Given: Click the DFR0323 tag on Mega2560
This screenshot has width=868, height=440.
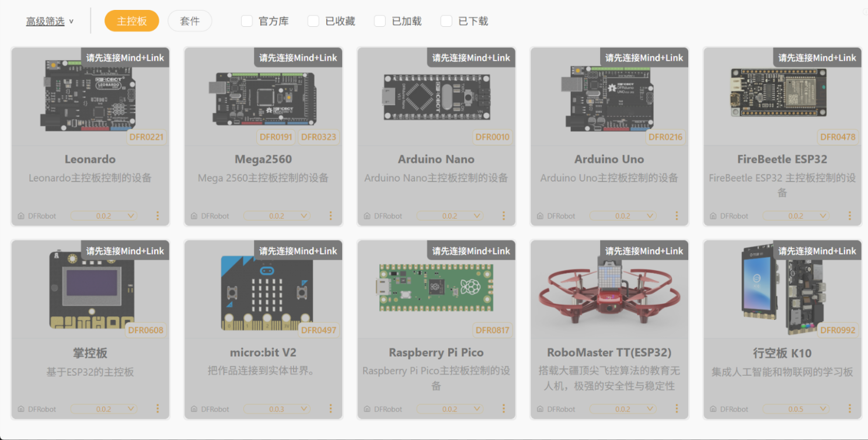Looking at the screenshot, I should tap(318, 137).
